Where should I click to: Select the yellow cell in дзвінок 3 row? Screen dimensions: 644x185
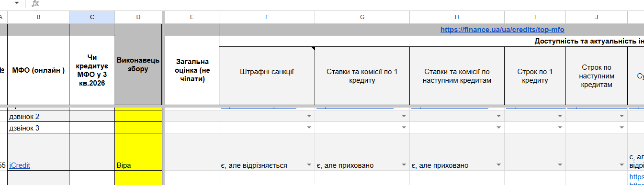coord(138,128)
